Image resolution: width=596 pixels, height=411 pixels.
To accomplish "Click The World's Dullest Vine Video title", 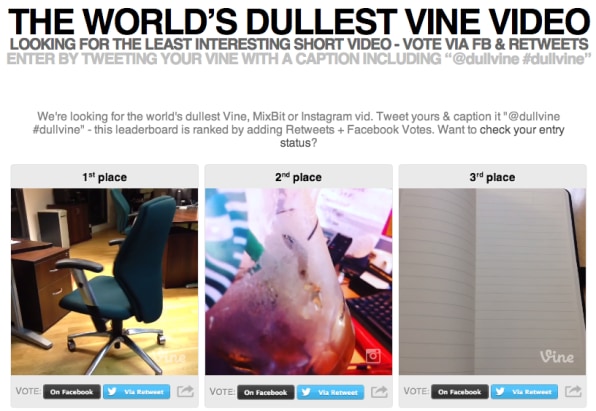I will (x=298, y=21).
